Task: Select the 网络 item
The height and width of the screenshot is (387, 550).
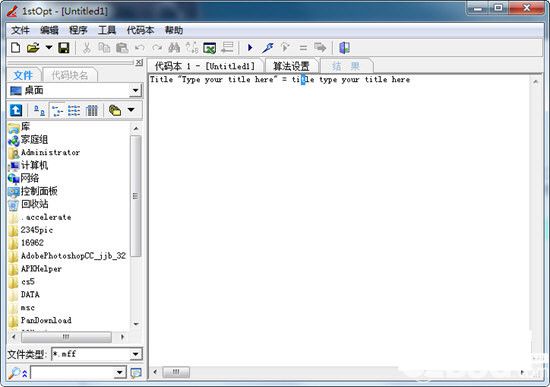Action: click(29, 178)
